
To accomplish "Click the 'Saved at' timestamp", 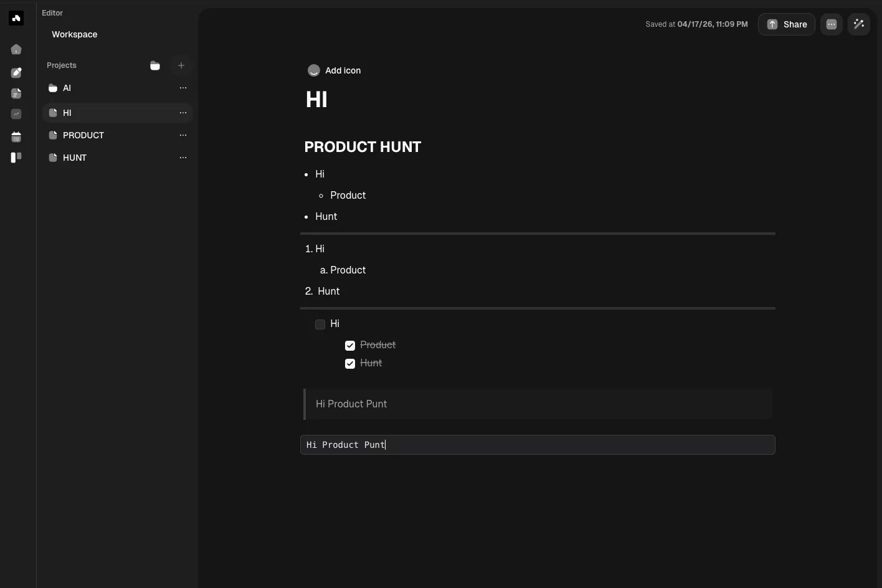I will 697,24.
